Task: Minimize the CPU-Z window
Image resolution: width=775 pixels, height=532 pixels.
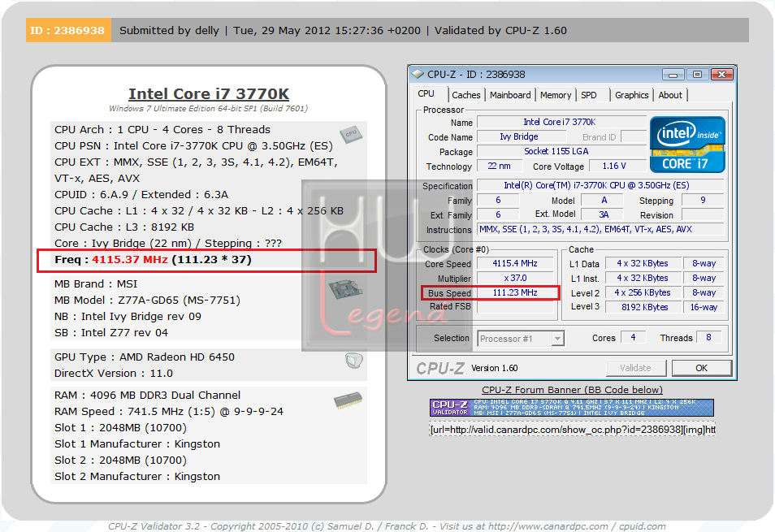Action: click(673, 75)
